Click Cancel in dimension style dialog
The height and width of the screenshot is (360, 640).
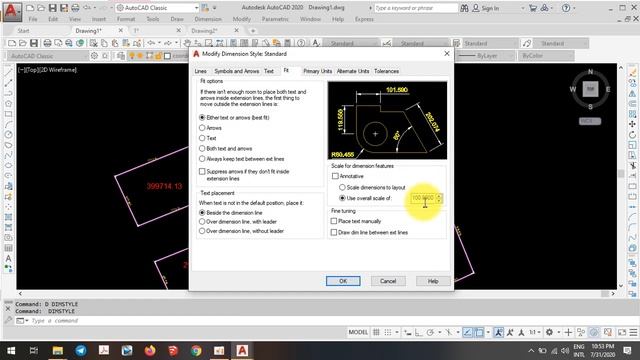click(x=388, y=281)
